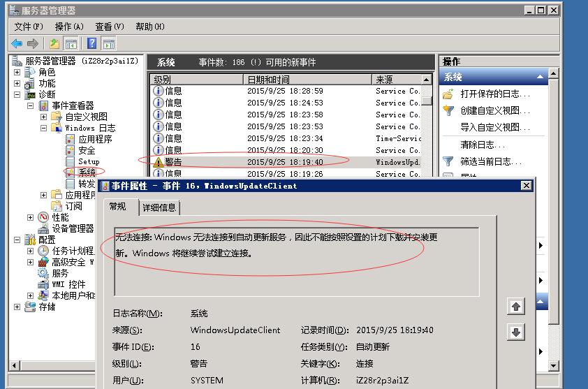Click the warning triangle icon in event list
The image size is (588, 389).
pyautogui.click(x=159, y=162)
